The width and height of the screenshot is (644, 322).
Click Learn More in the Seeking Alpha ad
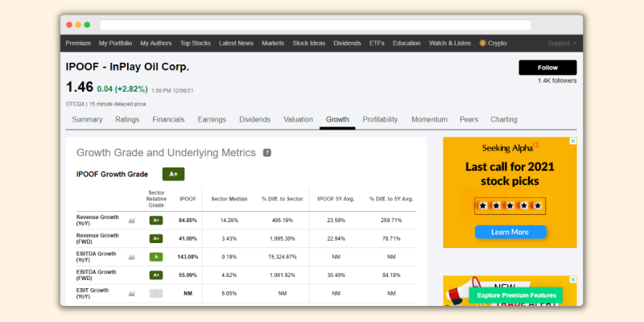click(x=510, y=232)
